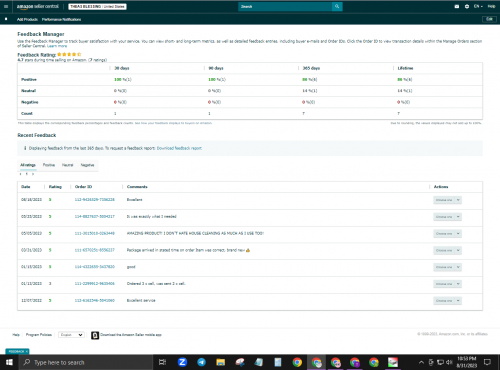Open Telegram from the taskbar
The width and height of the screenshot is (500, 370).
tap(201, 362)
